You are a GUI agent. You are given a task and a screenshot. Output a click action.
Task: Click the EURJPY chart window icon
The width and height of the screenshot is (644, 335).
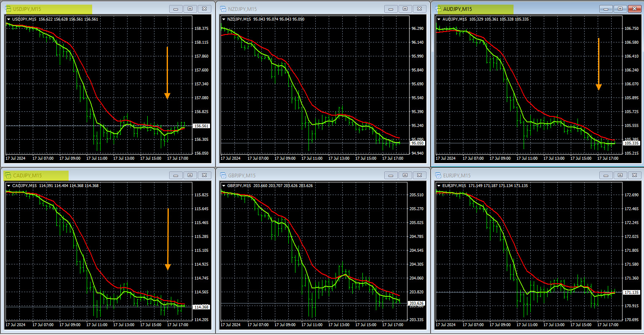439,175
